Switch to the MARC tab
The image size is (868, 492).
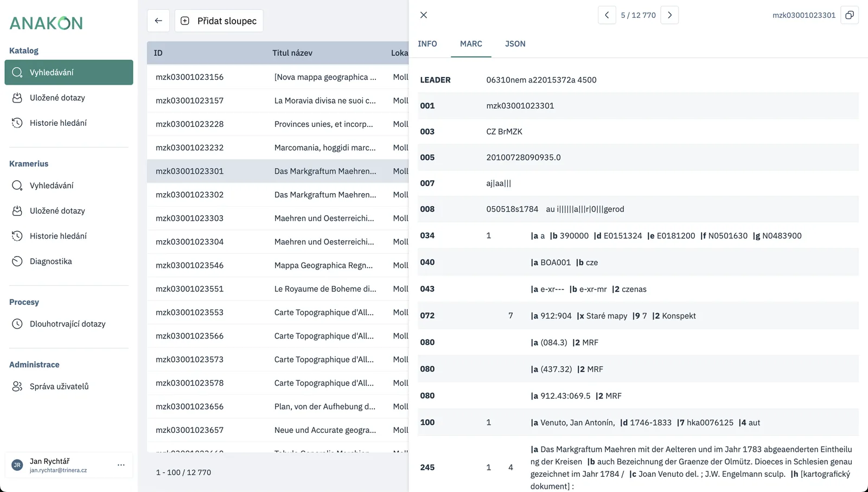click(x=471, y=44)
